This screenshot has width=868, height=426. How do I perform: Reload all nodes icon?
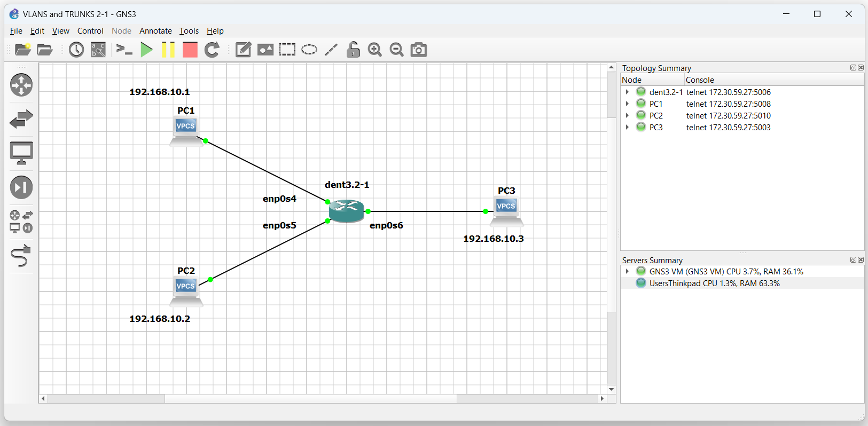coord(212,50)
